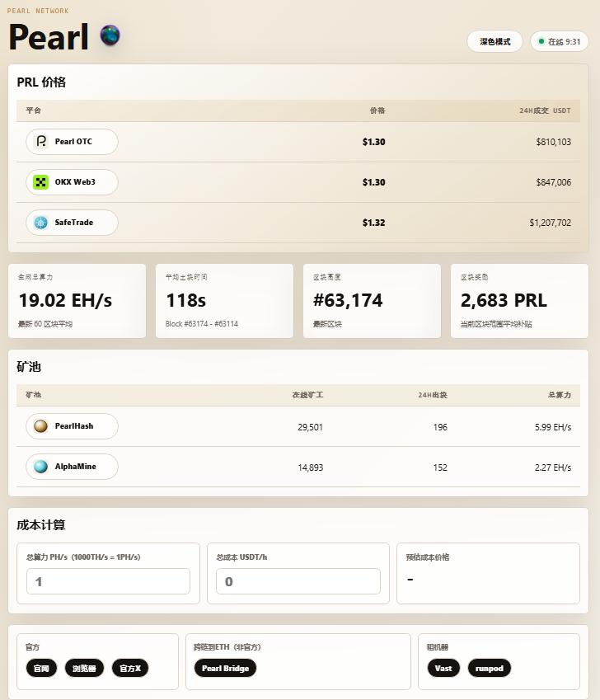Screen dimensions: 600x700
Task: Click the green online status dot
Action: tap(541, 41)
